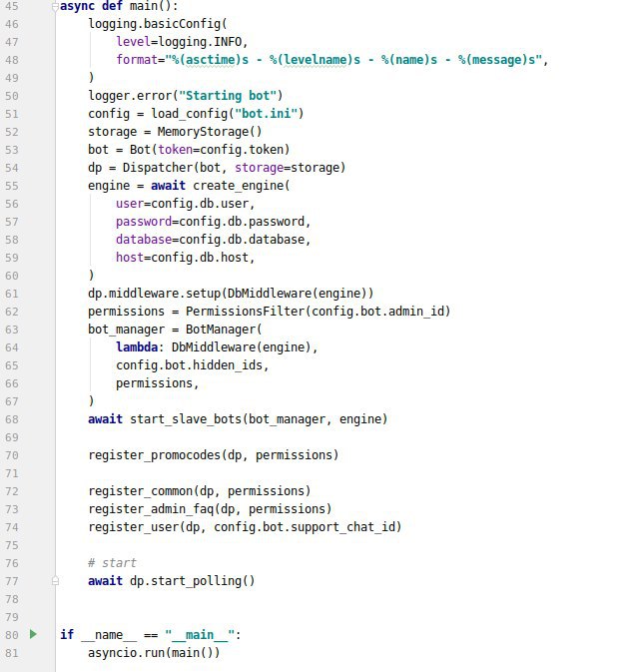Click the "Starting bot" string literal

coord(228,96)
